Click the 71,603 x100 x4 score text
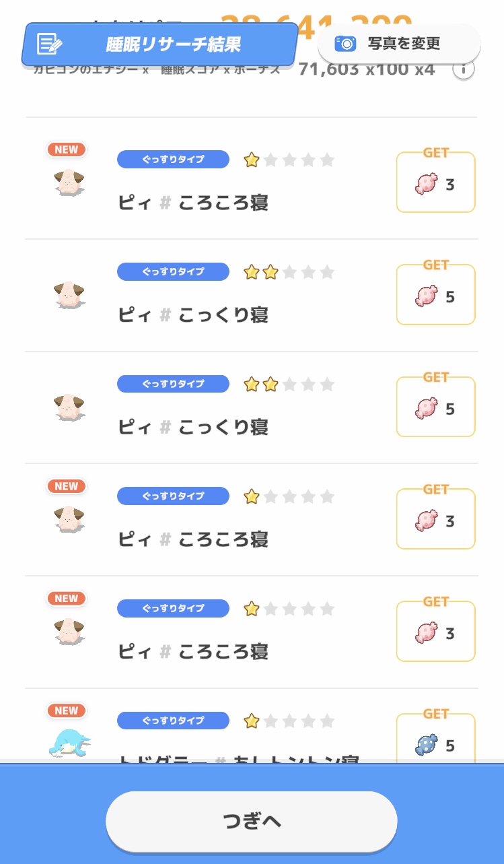This screenshot has height=864, width=504. pyautogui.click(x=367, y=69)
